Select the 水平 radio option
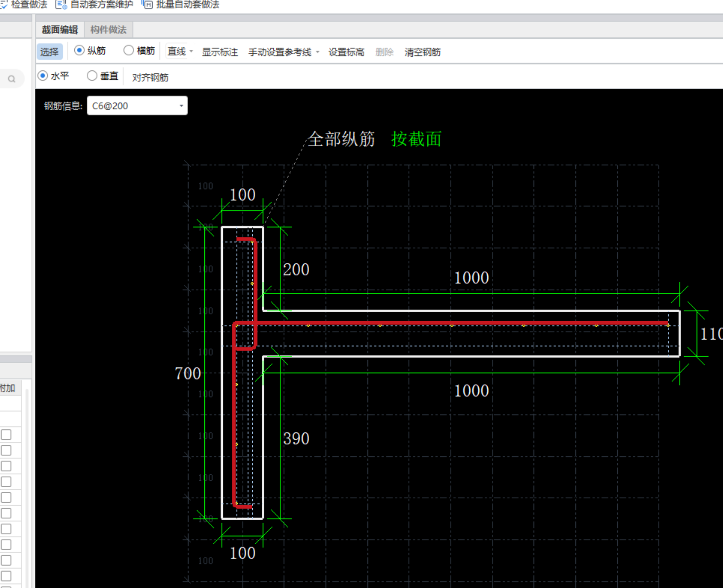This screenshot has height=588, width=723. point(53,76)
